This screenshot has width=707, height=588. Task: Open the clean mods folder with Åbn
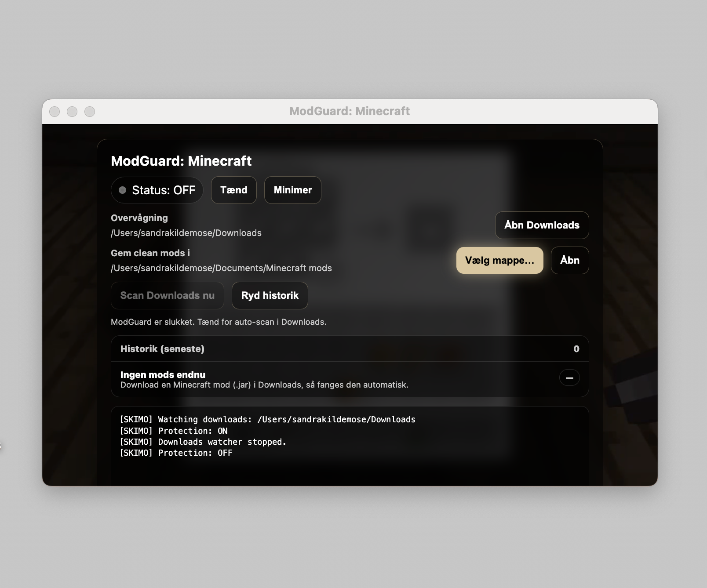click(x=570, y=260)
